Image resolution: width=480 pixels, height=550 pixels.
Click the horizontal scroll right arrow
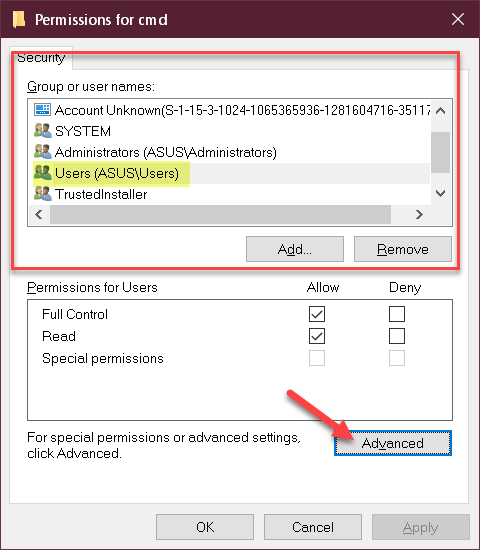(x=419, y=215)
